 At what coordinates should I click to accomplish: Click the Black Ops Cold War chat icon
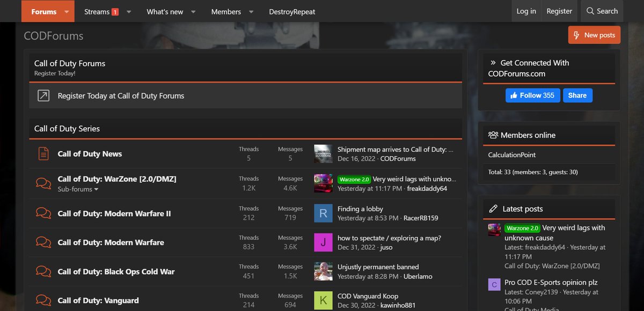click(x=43, y=271)
